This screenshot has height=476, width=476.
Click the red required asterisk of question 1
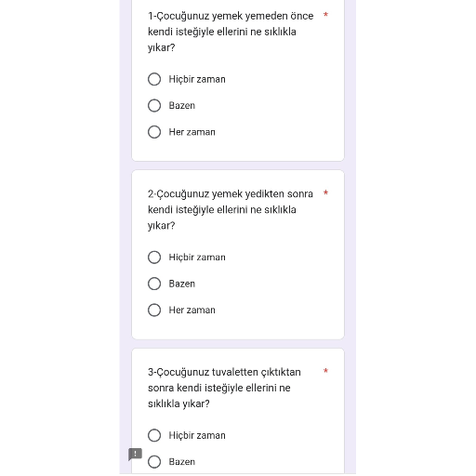325,15
